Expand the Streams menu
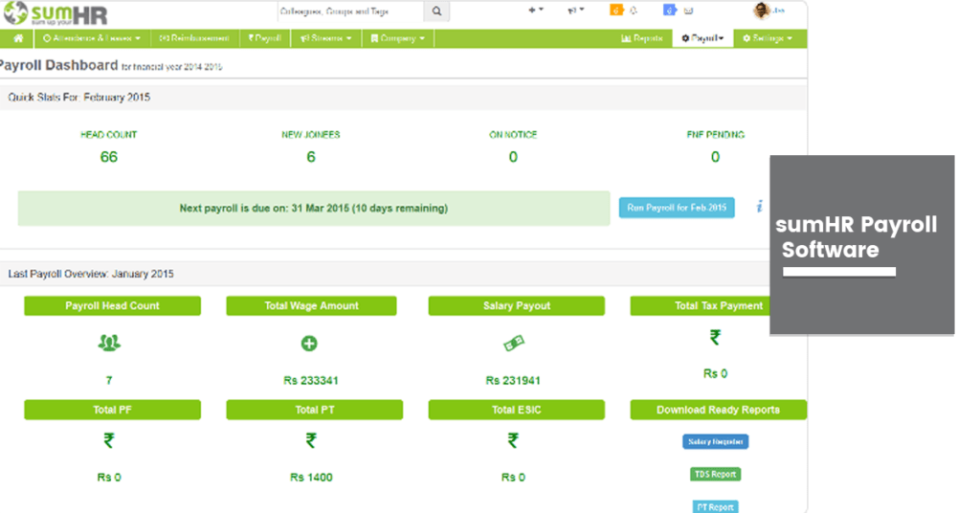This screenshot has height=513, width=980. point(325,38)
